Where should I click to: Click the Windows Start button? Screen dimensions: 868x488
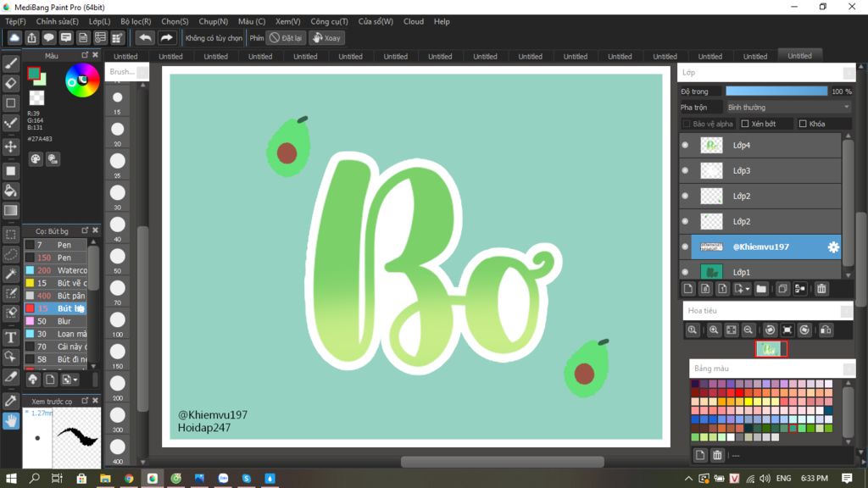click(11, 479)
